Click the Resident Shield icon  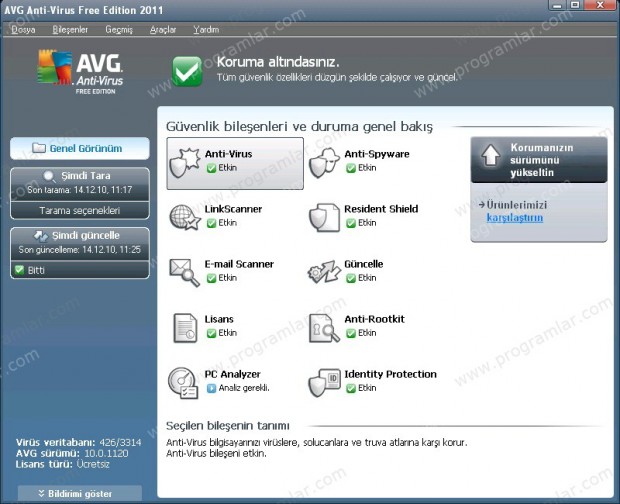click(324, 218)
